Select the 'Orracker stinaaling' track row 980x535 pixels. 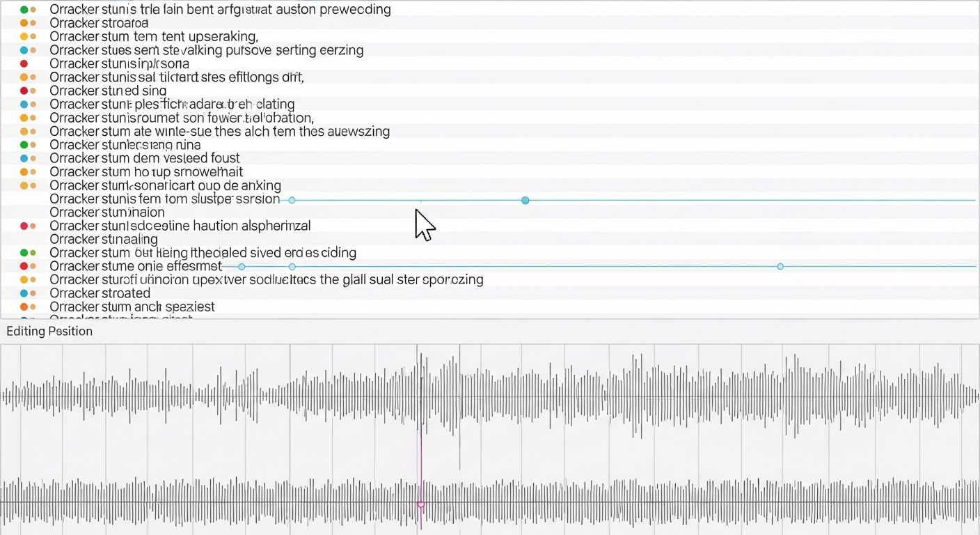(x=104, y=240)
